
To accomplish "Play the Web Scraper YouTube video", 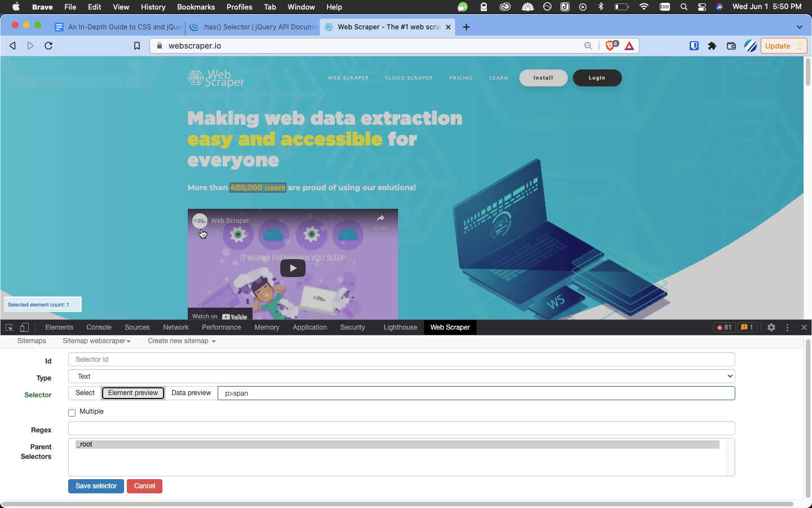I will pos(293,268).
